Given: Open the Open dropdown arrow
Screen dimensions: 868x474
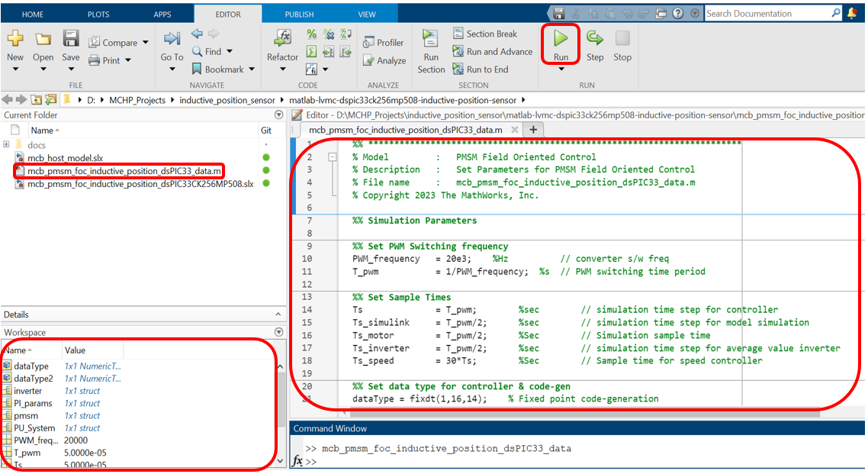Looking at the screenshot, I should tap(43, 69).
